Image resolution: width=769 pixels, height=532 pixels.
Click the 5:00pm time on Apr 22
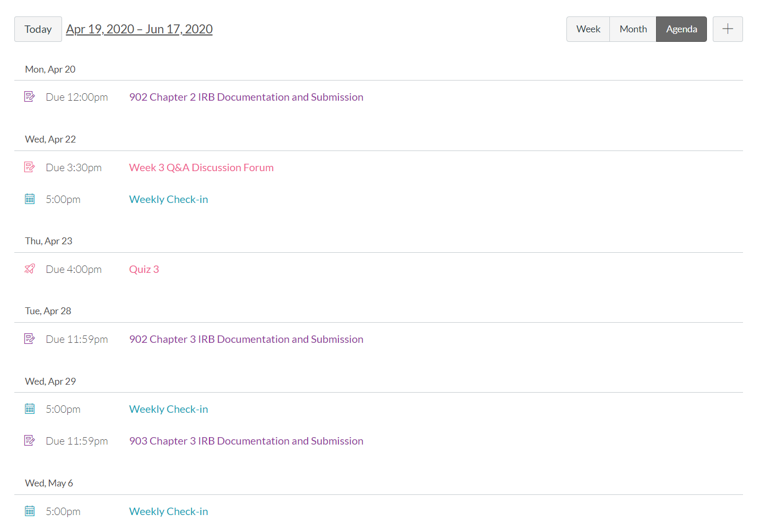click(x=63, y=199)
